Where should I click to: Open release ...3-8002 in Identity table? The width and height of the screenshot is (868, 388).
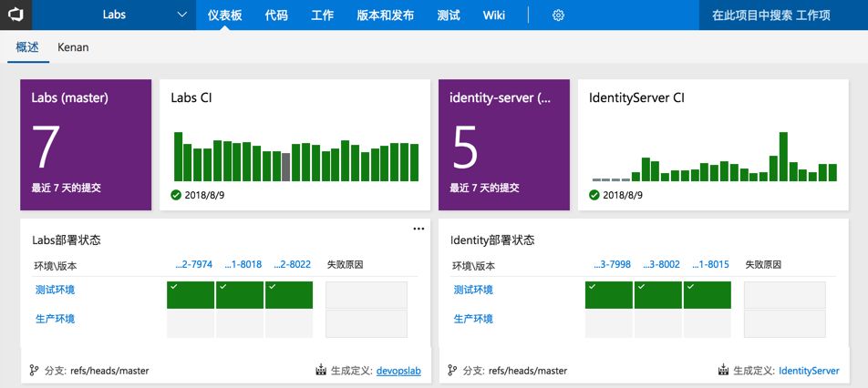(661, 265)
